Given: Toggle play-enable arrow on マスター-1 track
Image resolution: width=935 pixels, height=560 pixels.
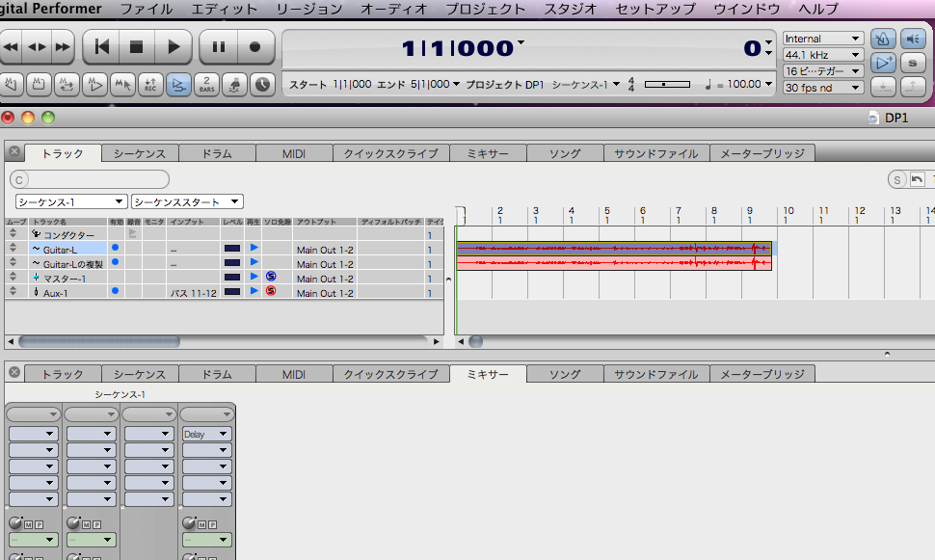Looking at the screenshot, I should pyautogui.click(x=254, y=276).
